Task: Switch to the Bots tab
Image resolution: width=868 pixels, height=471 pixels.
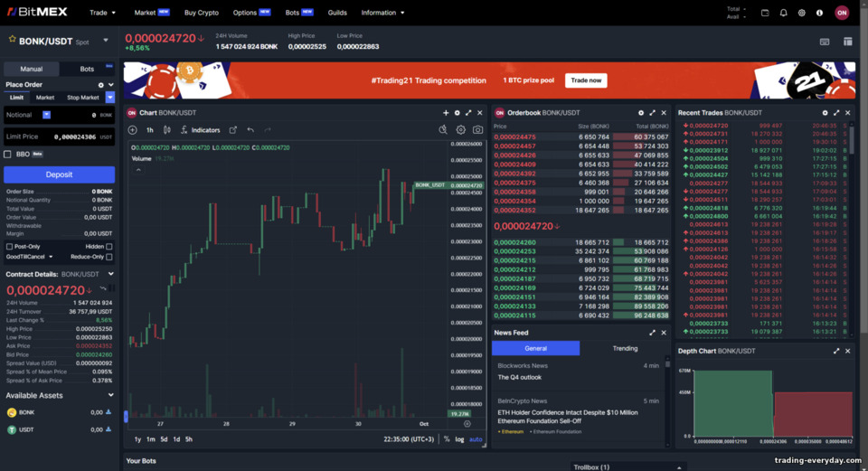Action: (87, 70)
